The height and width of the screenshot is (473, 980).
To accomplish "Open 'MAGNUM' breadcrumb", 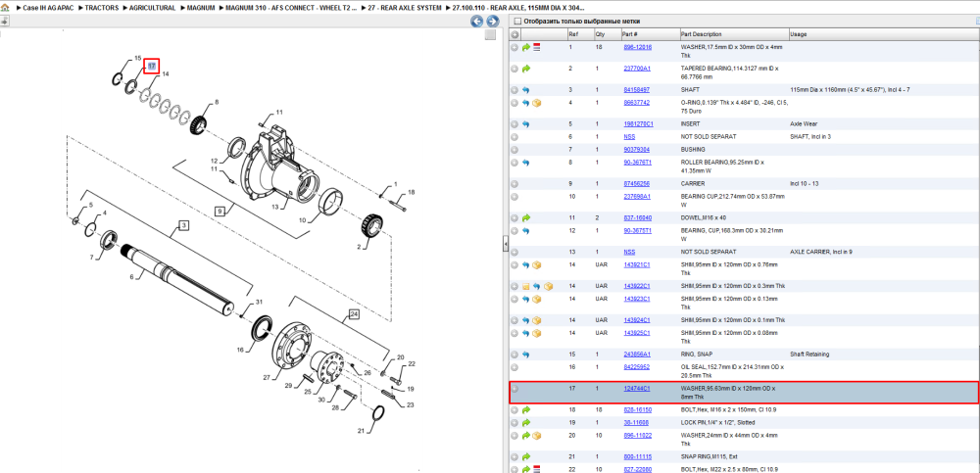I will (x=201, y=8).
